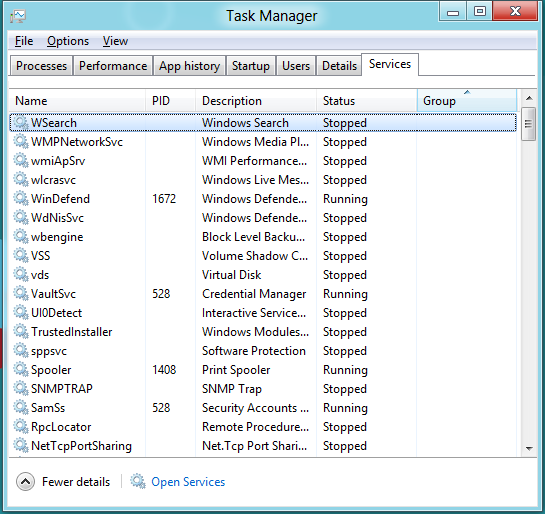The image size is (545, 514).
Task: Click the gear icon beside wmiApSrv
Action: (x=21, y=161)
